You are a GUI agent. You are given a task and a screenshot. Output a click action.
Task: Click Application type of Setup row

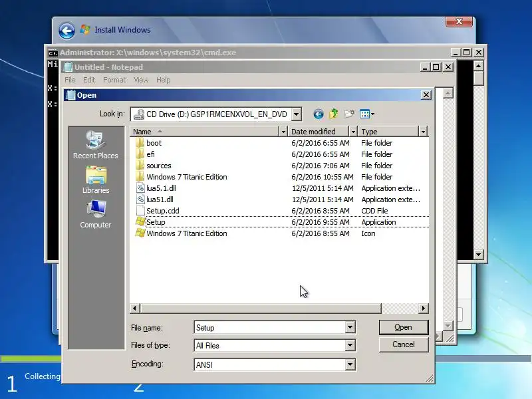coord(378,222)
